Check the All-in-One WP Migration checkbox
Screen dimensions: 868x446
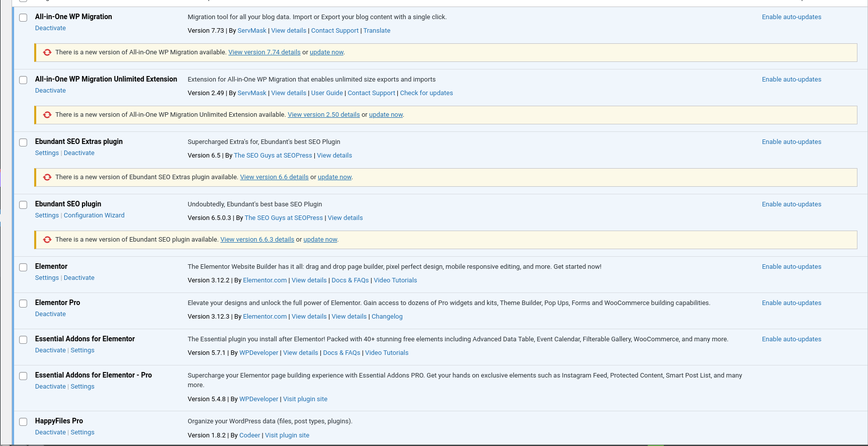click(x=23, y=18)
